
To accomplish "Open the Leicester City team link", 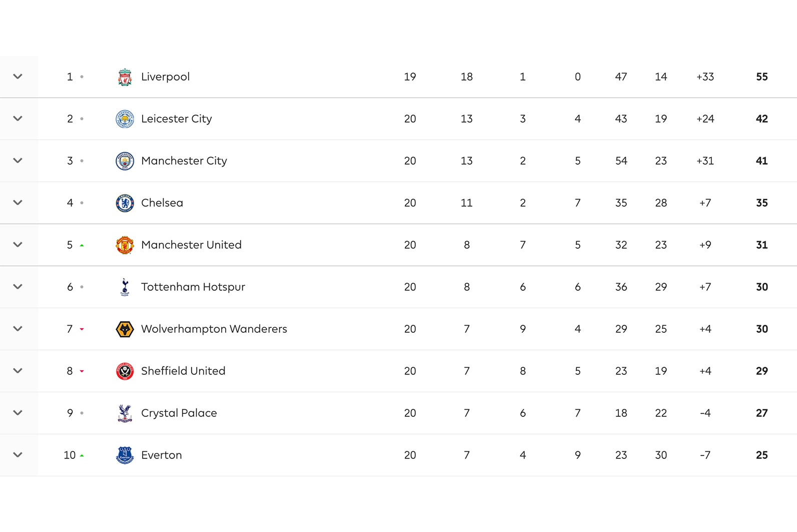I will [x=176, y=119].
